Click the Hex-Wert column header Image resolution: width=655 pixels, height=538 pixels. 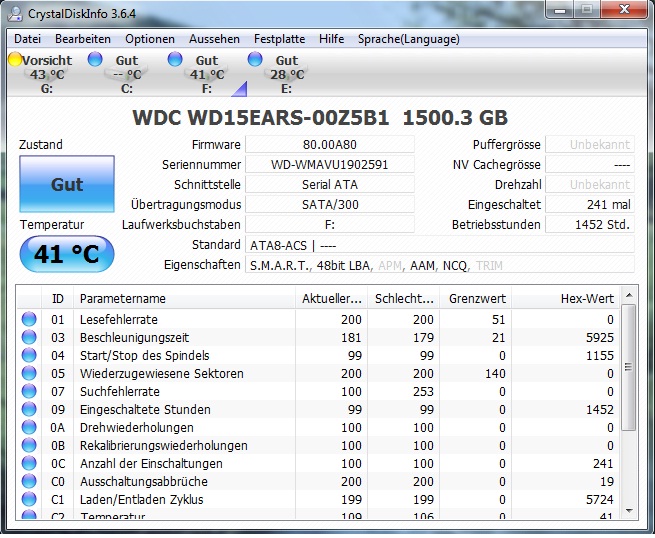(x=566, y=298)
